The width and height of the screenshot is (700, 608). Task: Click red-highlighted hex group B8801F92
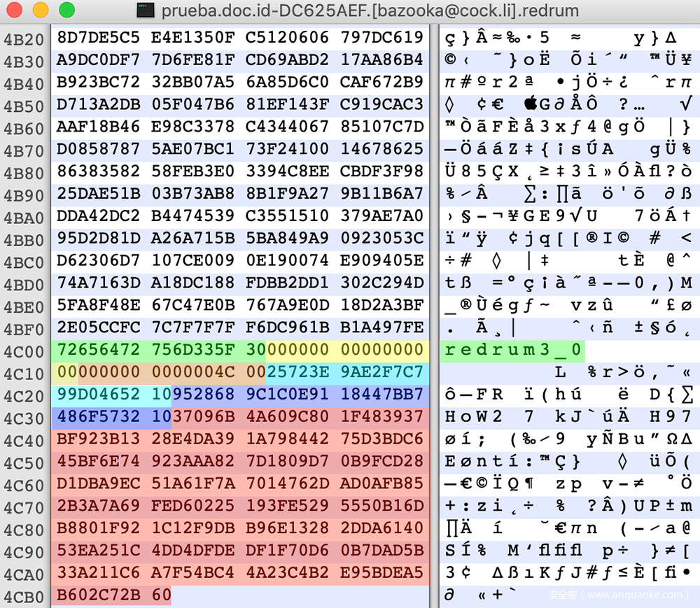tap(99, 528)
